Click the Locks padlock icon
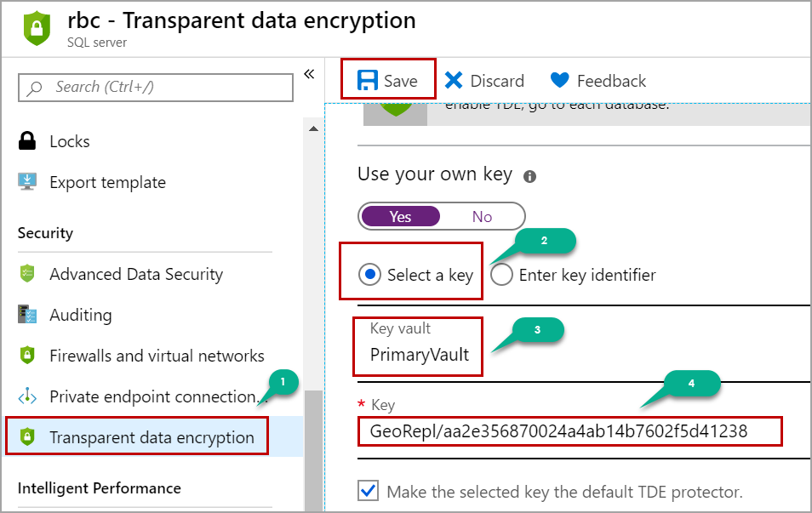Screen dimensions: 812x513 (27, 141)
